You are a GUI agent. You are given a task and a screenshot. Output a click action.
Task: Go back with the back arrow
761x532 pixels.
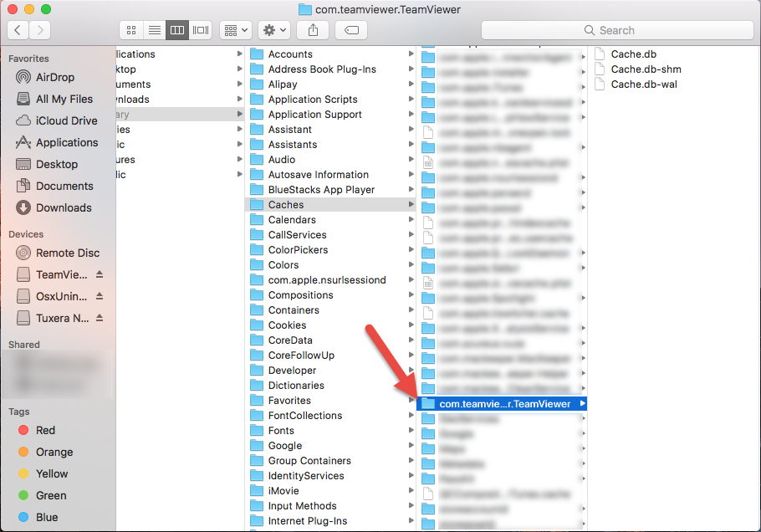point(18,30)
